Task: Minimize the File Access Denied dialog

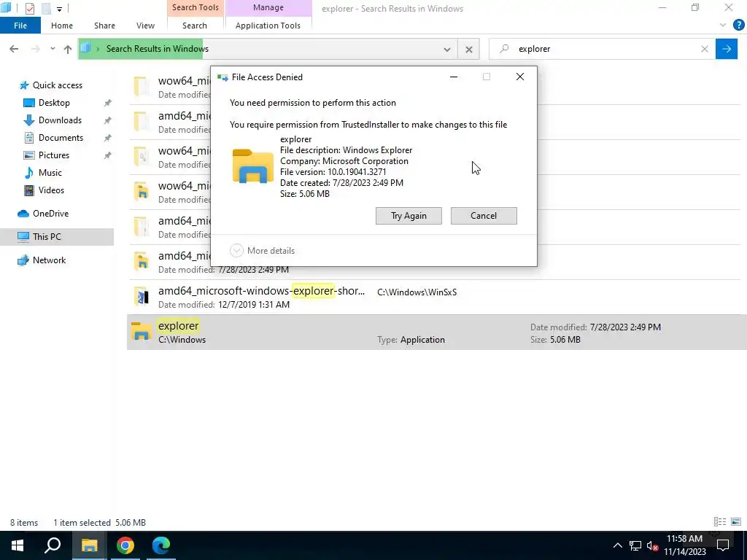Action: (454, 77)
